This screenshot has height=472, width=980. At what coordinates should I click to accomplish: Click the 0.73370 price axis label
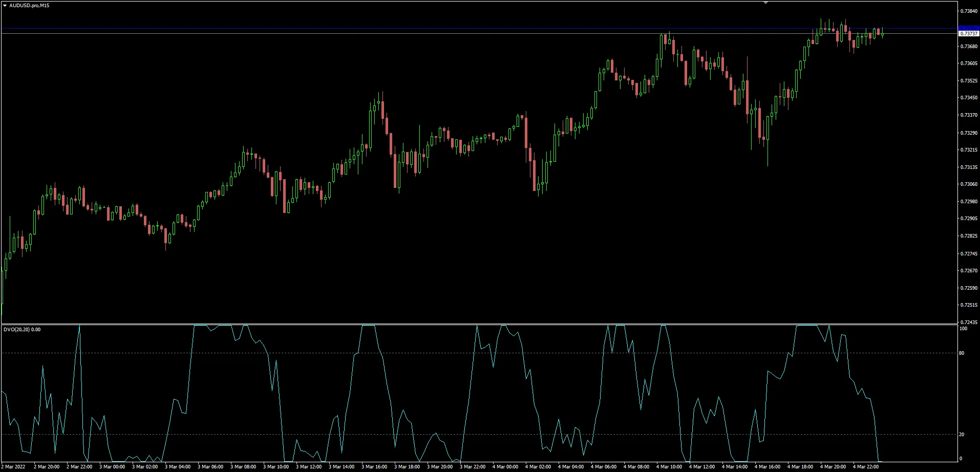point(969,115)
